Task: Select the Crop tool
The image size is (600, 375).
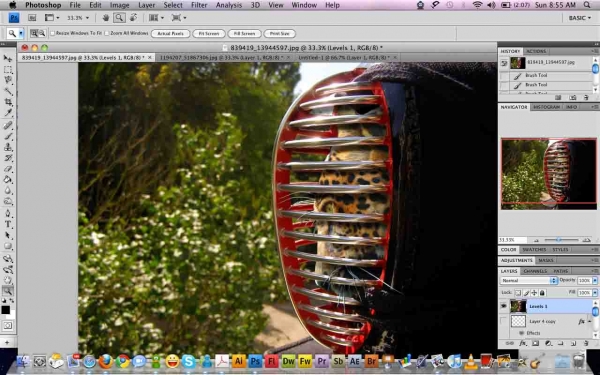Action: [x=8, y=102]
